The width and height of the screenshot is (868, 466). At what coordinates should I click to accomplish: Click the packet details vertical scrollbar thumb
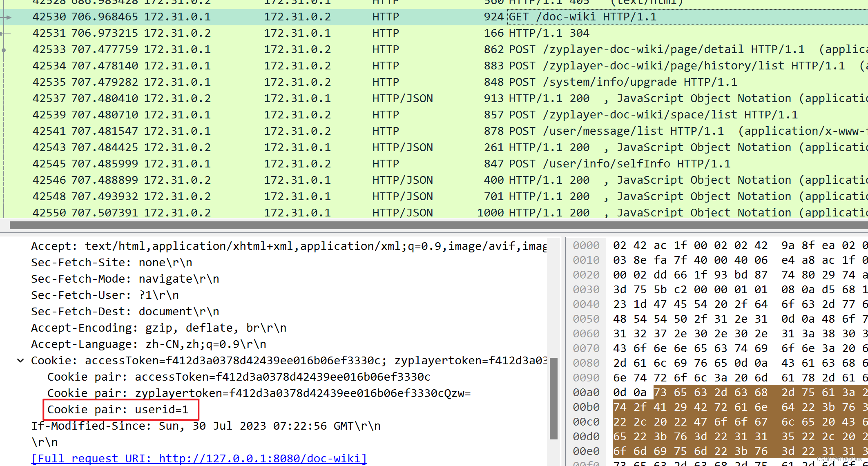click(554, 399)
